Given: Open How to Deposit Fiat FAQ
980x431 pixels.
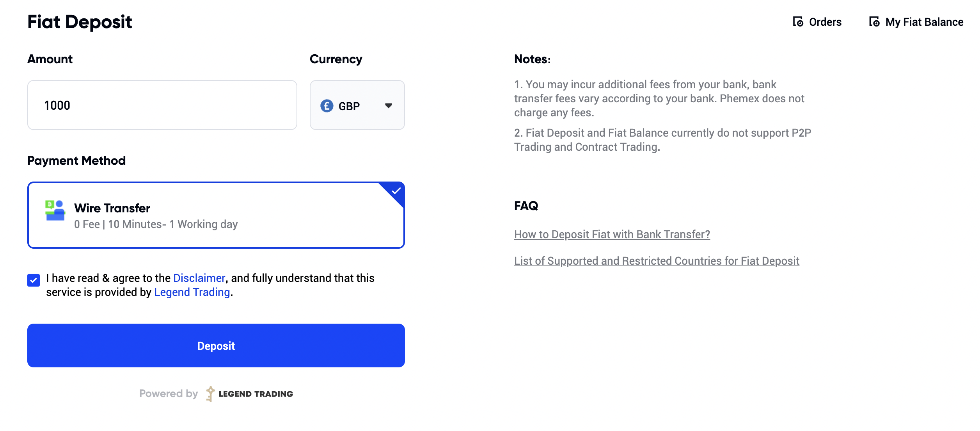Looking at the screenshot, I should 612,234.
